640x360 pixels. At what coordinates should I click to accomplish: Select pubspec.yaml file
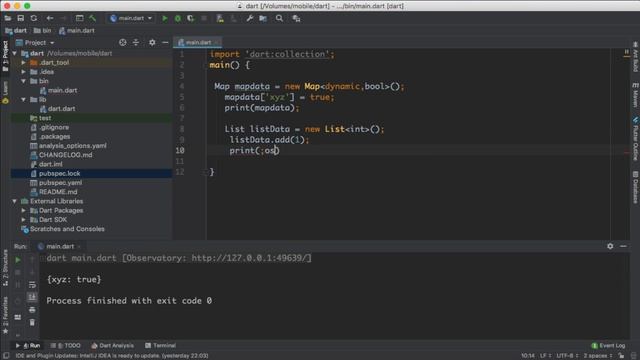[60, 183]
